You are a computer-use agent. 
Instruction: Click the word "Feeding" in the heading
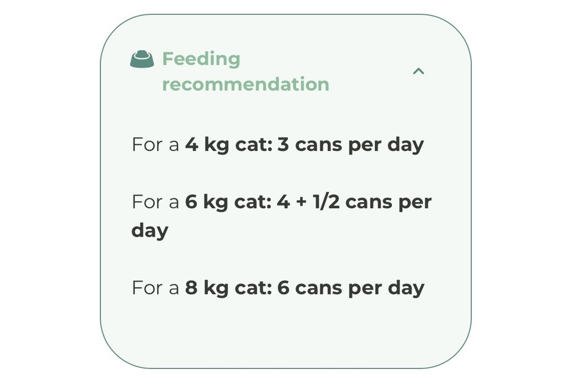pyautogui.click(x=201, y=58)
